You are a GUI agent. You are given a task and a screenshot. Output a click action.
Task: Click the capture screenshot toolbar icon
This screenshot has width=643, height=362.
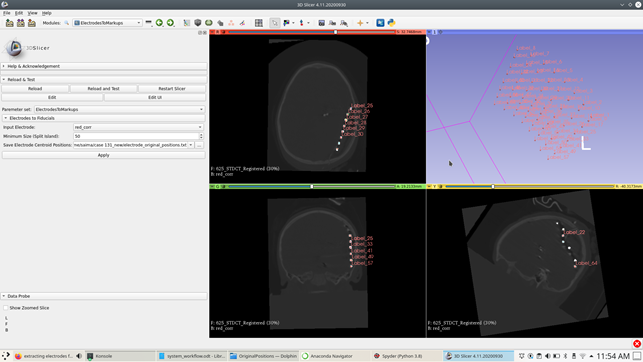(x=322, y=23)
